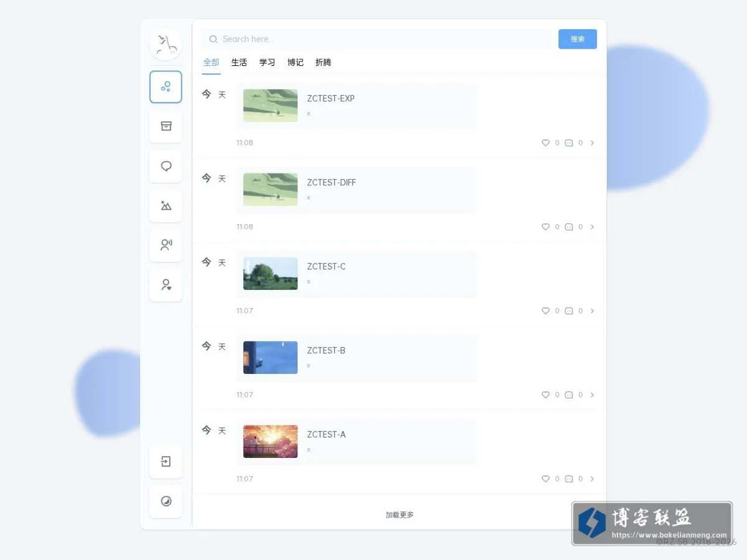
Task: Open the ZCTEST-B title link
Action: click(x=326, y=350)
